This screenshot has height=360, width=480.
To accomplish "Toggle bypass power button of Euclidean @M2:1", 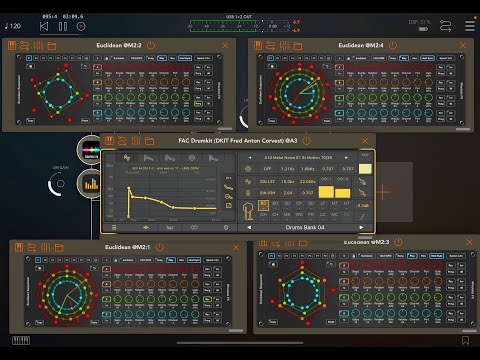I will coord(160,247).
